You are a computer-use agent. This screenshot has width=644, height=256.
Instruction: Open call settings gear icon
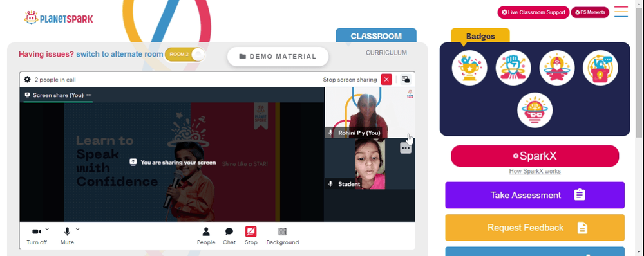pyautogui.click(x=28, y=80)
